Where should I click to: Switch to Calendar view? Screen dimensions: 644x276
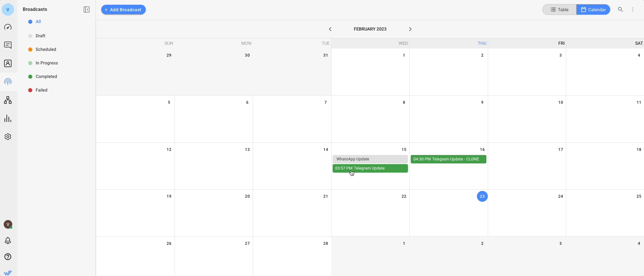point(593,10)
